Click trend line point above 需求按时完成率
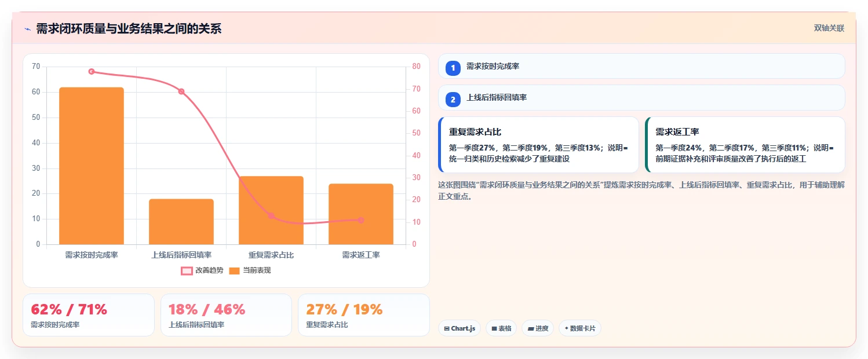This screenshot has width=868, height=359. click(92, 71)
